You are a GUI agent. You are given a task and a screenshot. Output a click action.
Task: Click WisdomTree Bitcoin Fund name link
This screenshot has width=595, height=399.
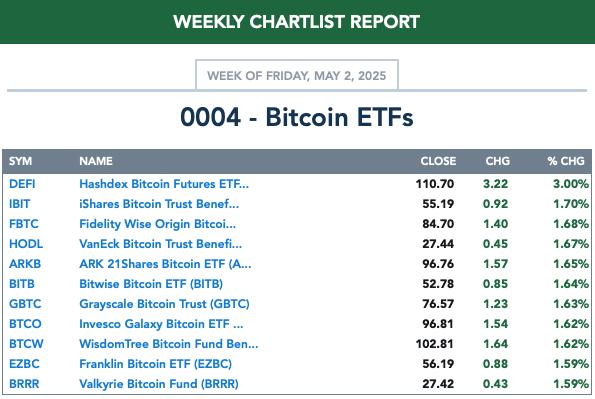tap(168, 344)
